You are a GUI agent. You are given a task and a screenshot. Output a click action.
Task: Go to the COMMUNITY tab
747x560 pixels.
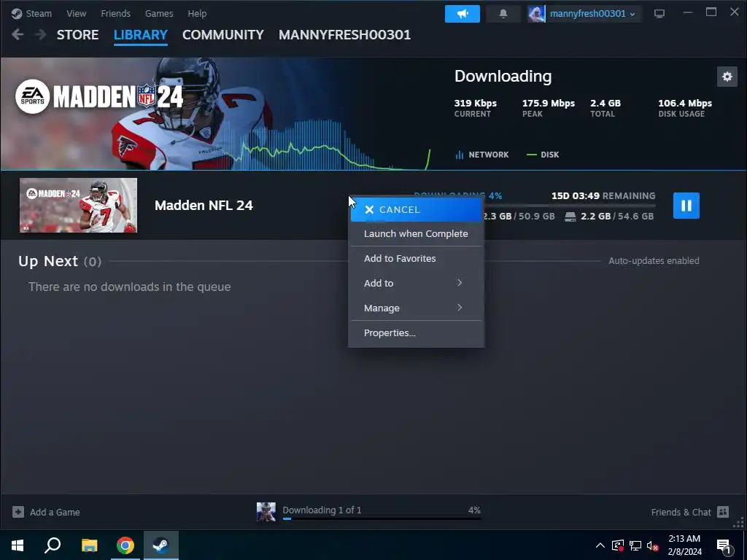(223, 35)
